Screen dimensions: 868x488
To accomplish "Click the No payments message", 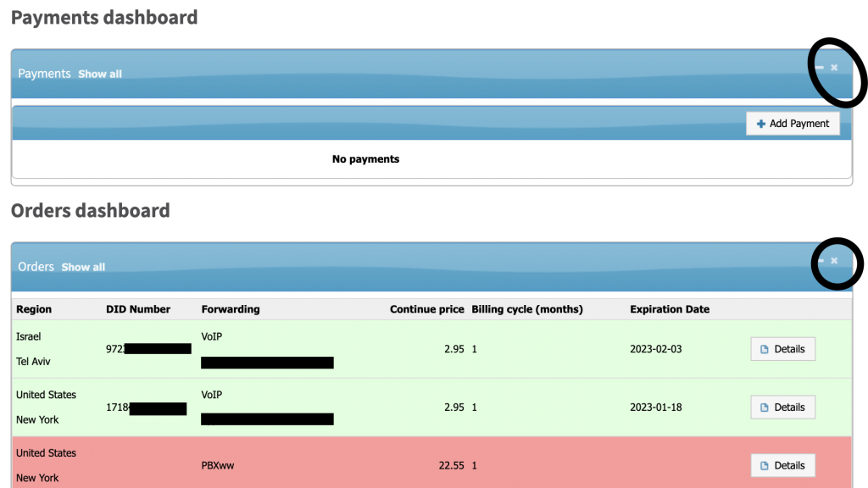I will (x=365, y=159).
